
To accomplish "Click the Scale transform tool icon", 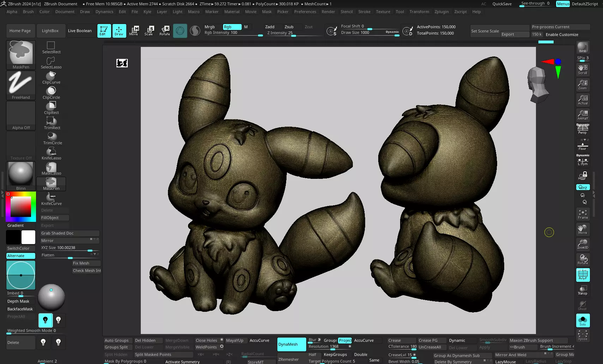I will [149, 31].
